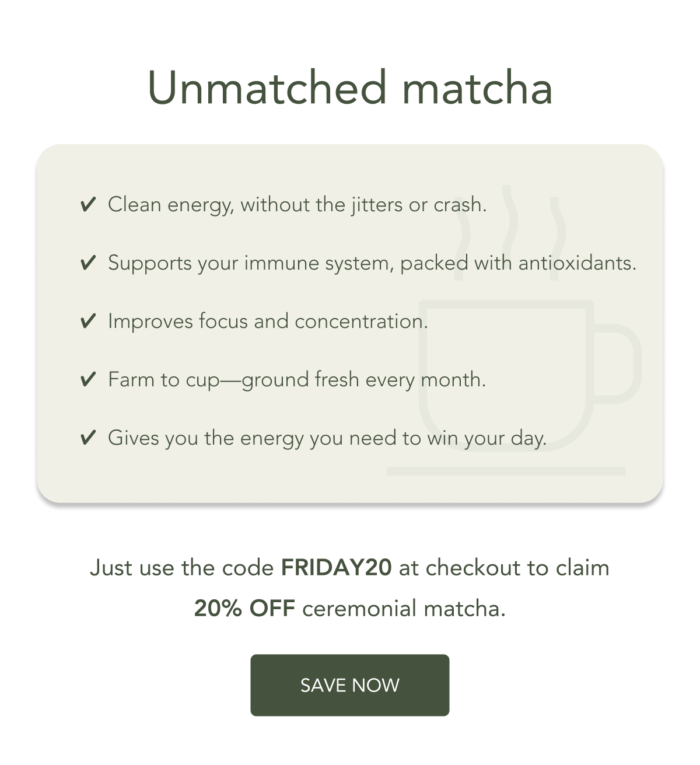Click the 'ground fresh every month' text
This screenshot has width=700, height=765.
364,380
